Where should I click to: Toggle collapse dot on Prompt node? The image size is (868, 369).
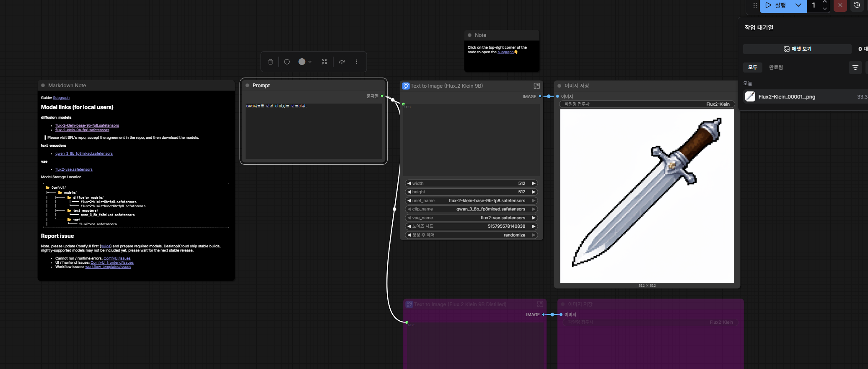pos(247,86)
